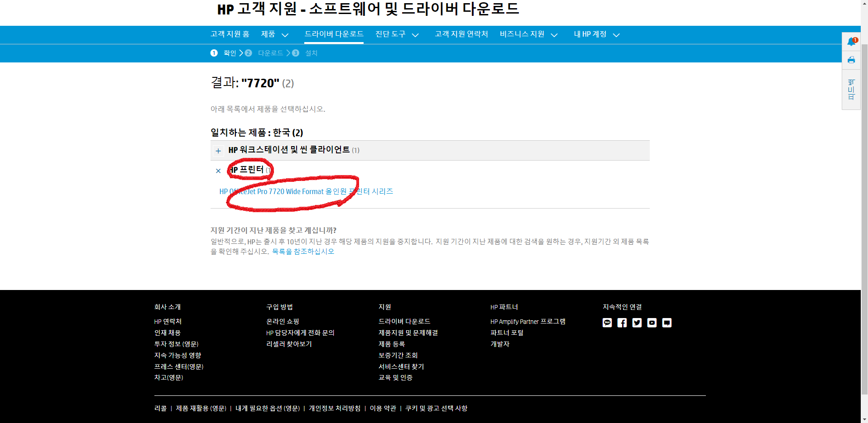868x423 pixels.
Task: Open footer 드라이버 다운로드 link
Action: [404, 322]
